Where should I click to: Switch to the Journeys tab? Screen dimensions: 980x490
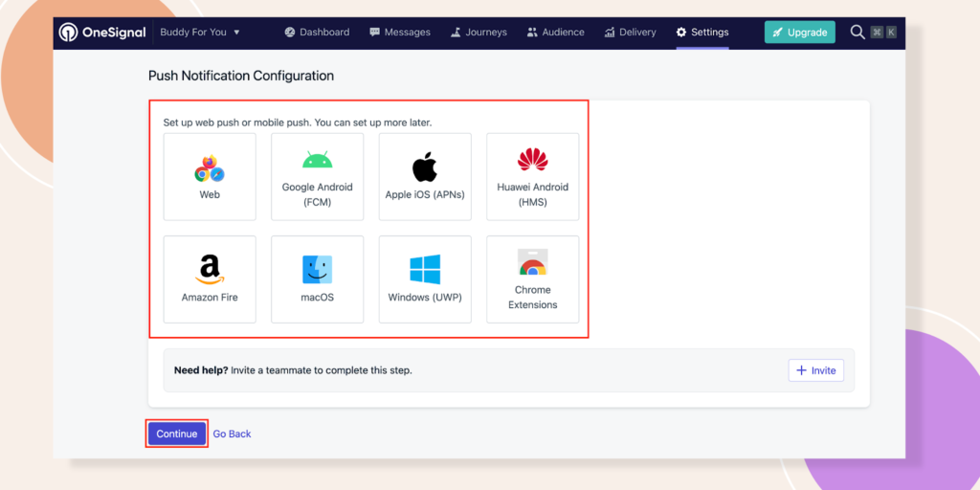click(479, 33)
